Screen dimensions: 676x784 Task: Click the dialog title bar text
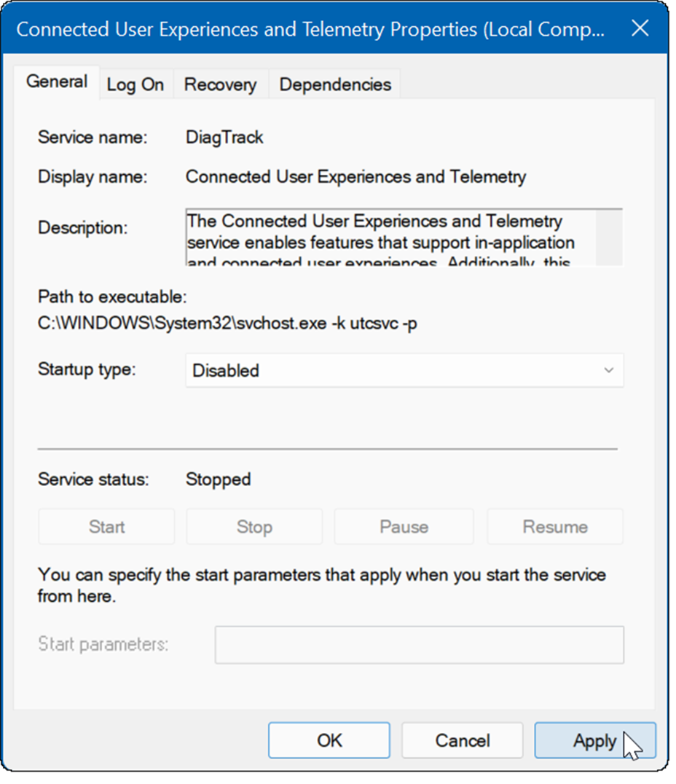click(x=310, y=29)
